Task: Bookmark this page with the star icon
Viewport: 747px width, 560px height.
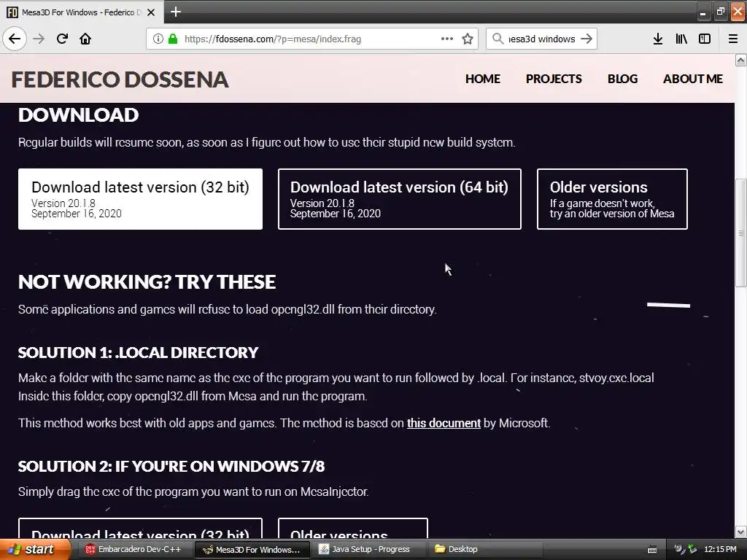Action: click(x=468, y=39)
